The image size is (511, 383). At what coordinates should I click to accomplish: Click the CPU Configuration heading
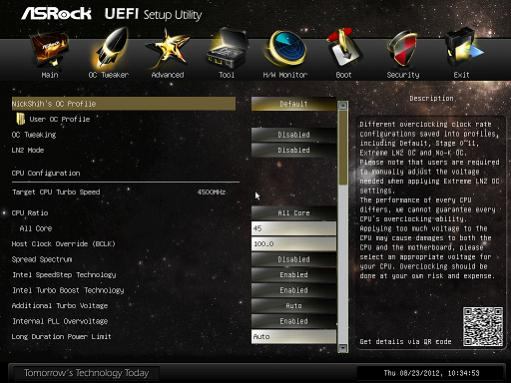[46, 173]
